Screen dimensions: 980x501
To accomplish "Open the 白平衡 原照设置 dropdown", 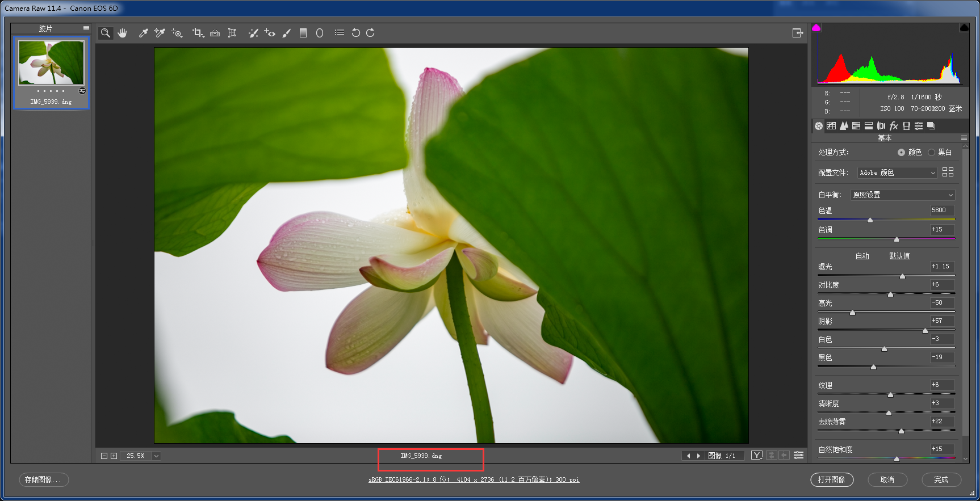I will (903, 195).
